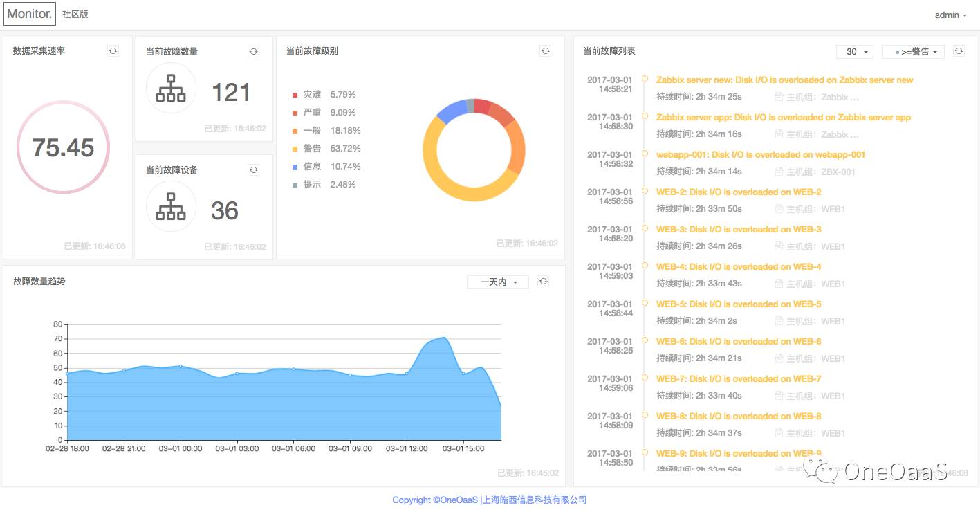Click the 121 current fault count
This screenshot has height=512, width=980.
(x=231, y=93)
